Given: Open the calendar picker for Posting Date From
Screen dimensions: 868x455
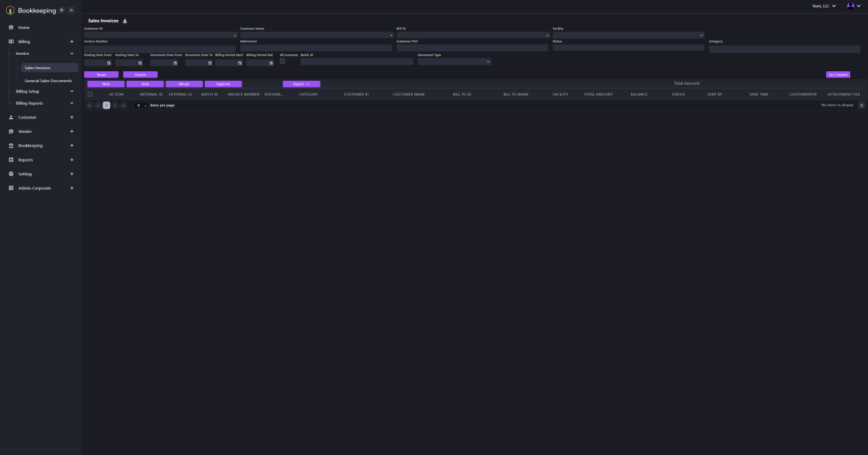Looking at the screenshot, I should [x=108, y=62].
